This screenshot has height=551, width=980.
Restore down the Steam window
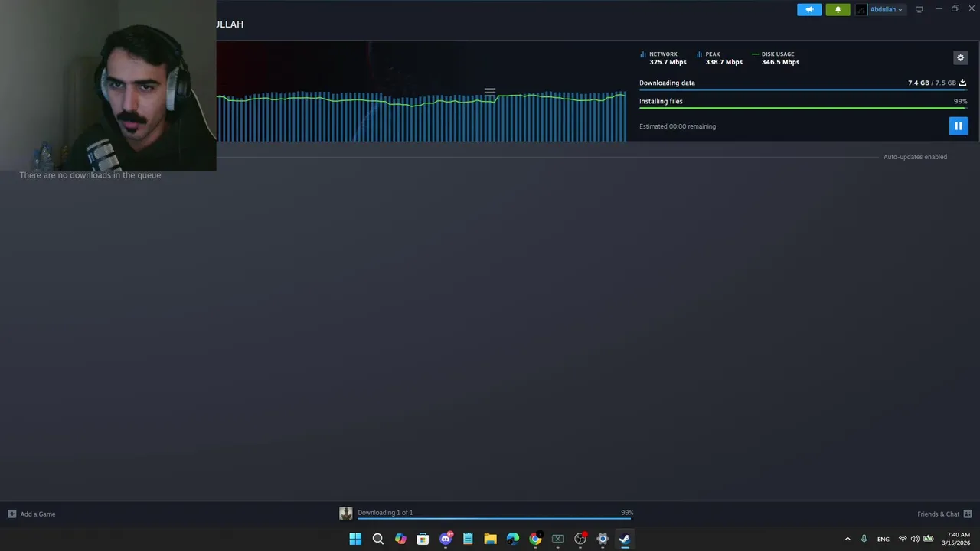955,9
